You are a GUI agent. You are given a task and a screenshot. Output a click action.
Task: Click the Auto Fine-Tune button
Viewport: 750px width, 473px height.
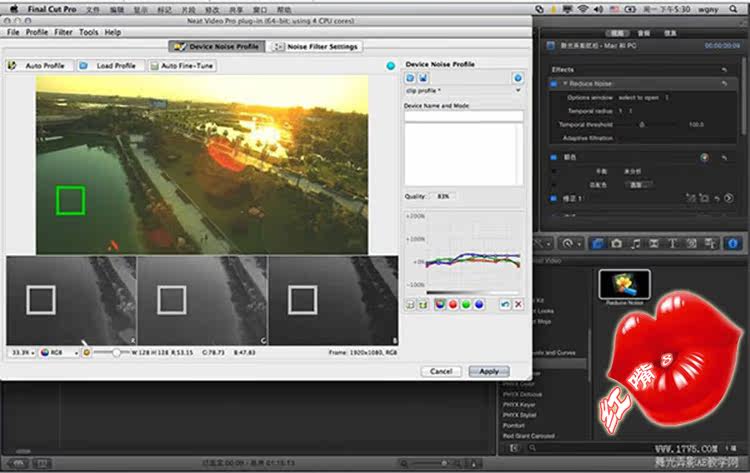(182, 66)
